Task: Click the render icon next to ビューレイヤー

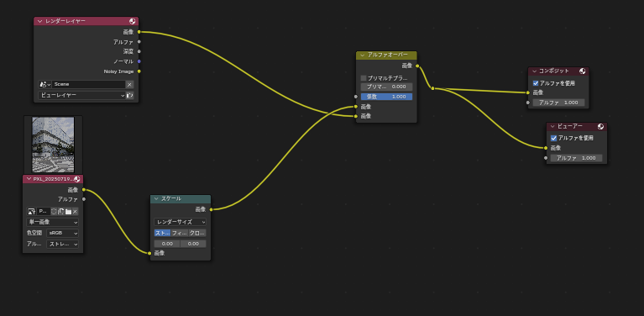Action: coord(130,95)
